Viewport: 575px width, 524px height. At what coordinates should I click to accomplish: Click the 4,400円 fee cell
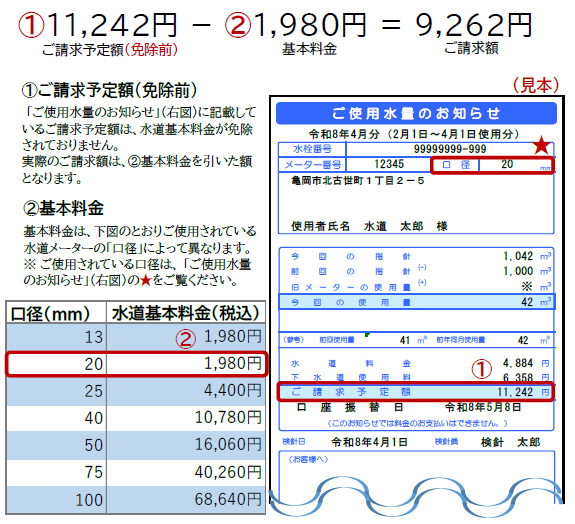186,391
